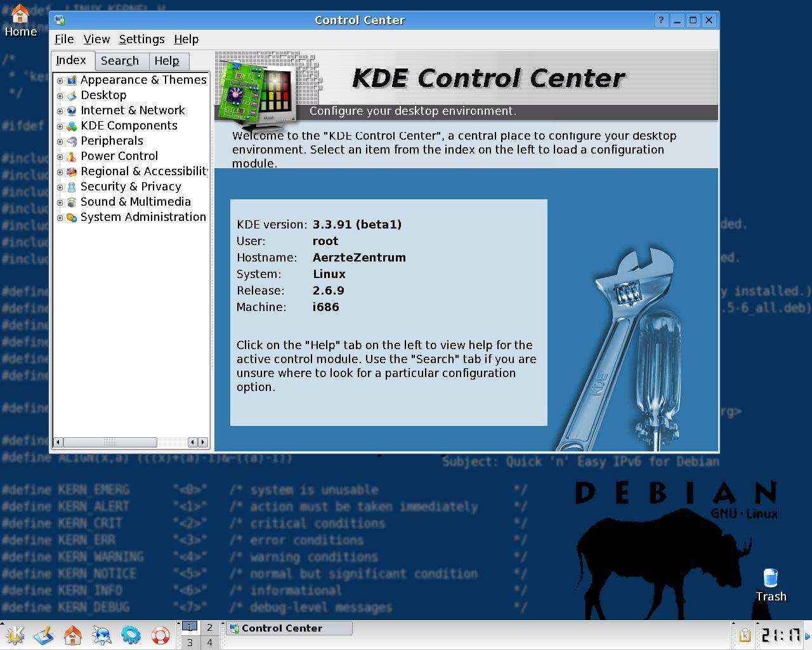Open the lifebuoy Help Center icon
This screenshot has width=812, height=650.
tap(160, 635)
